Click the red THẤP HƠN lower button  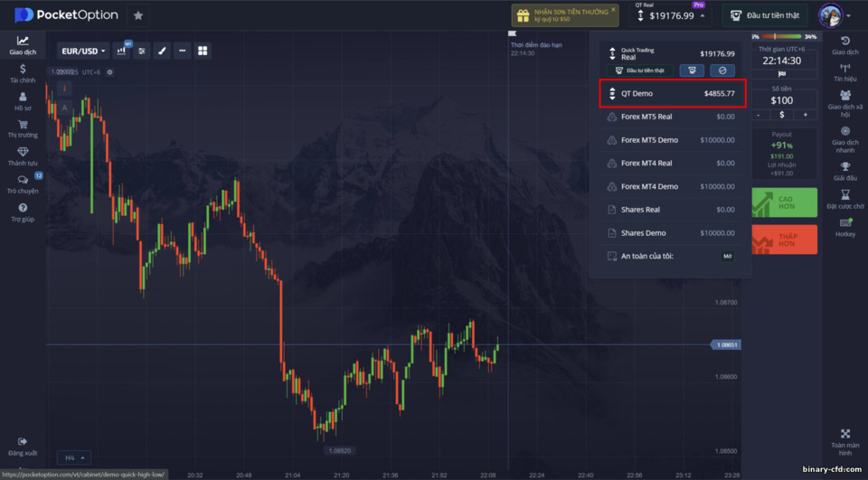(x=785, y=240)
